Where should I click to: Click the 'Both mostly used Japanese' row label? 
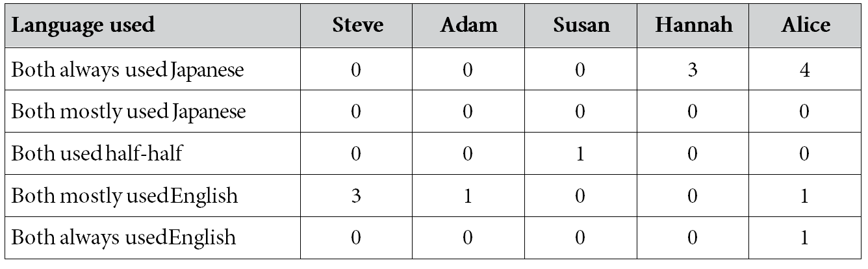pyautogui.click(x=129, y=112)
